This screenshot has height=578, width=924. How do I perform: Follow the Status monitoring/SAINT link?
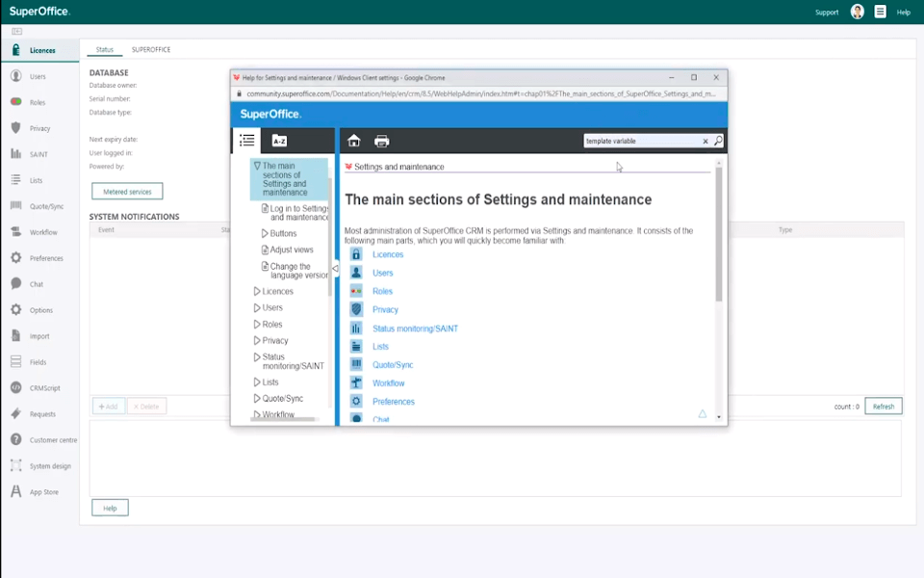(x=415, y=328)
